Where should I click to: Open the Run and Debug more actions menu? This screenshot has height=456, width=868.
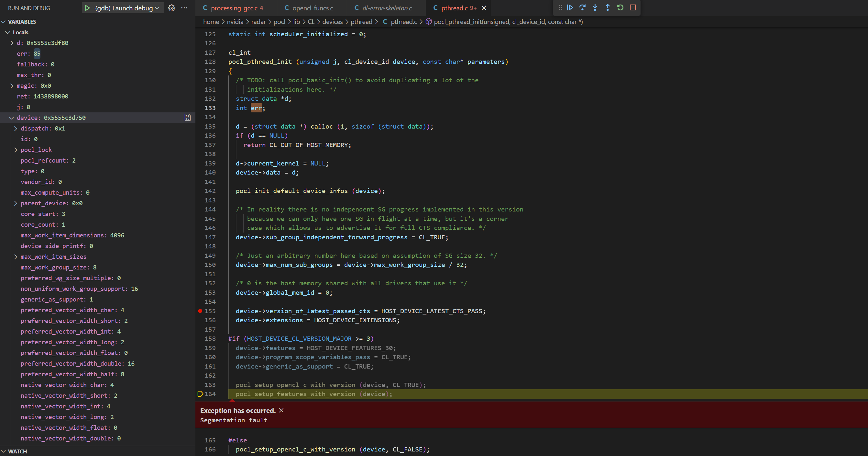(184, 8)
